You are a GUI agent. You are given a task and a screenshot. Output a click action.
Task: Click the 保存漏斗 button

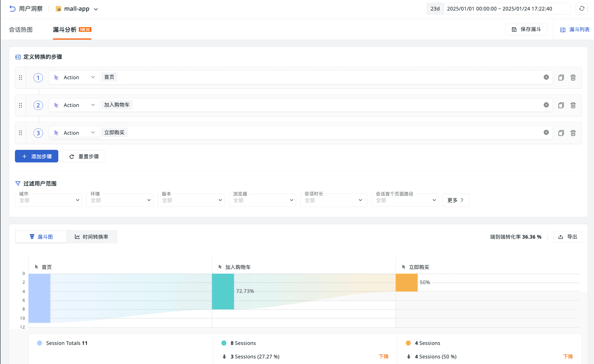tap(526, 29)
